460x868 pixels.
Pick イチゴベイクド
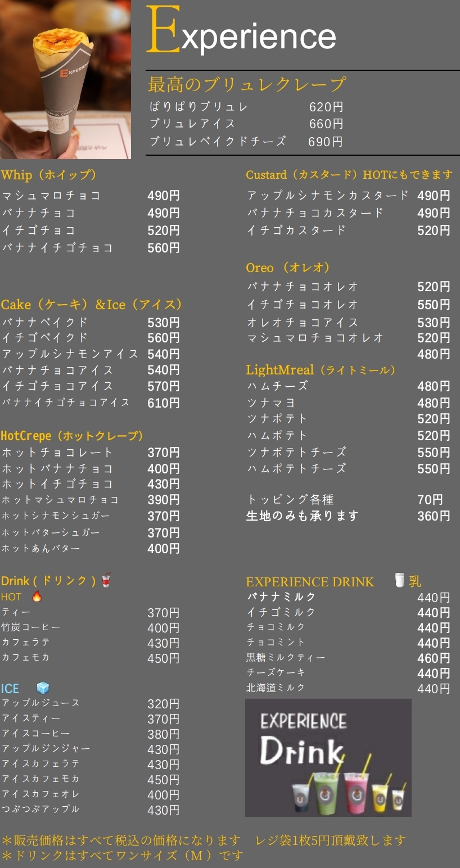45,337
